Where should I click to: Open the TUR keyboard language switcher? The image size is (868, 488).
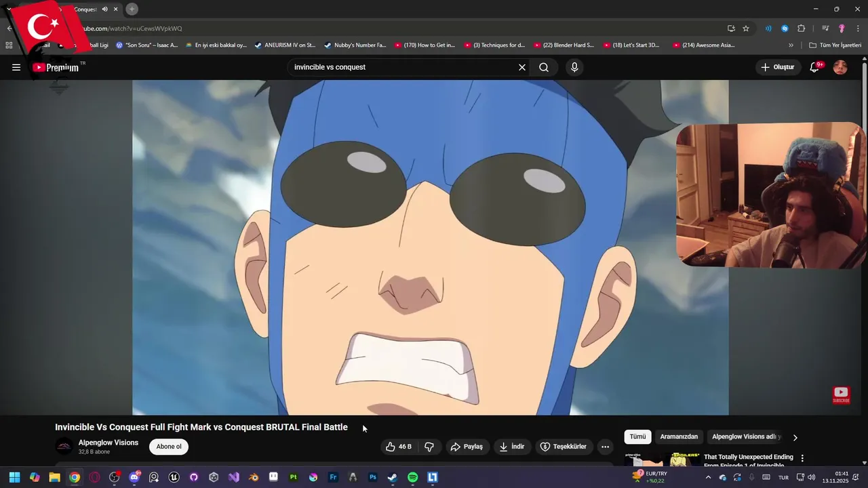click(x=783, y=477)
